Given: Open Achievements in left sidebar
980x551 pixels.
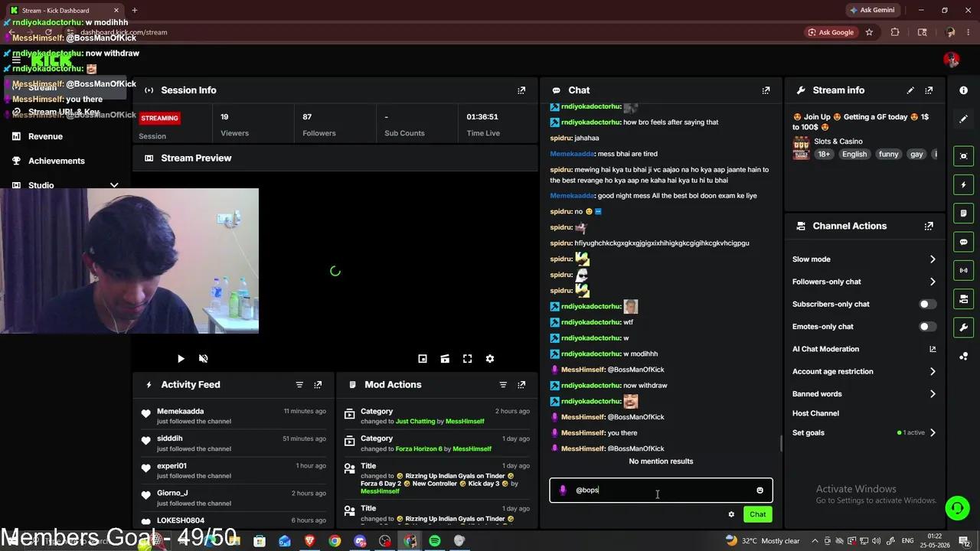Looking at the screenshot, I should pyautogui.click(x=56, y=161).
